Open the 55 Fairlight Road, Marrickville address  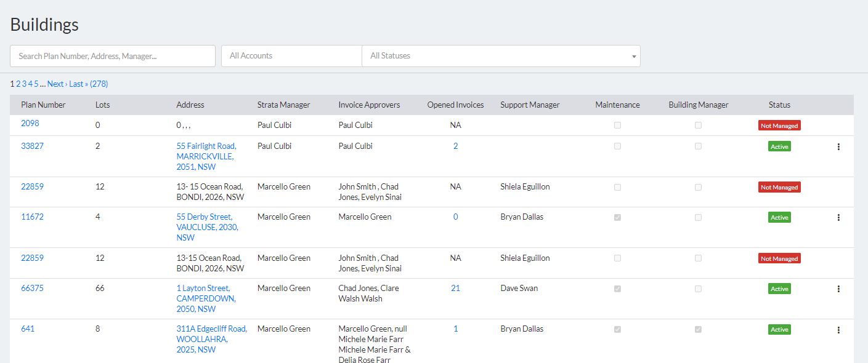[206, 156]
